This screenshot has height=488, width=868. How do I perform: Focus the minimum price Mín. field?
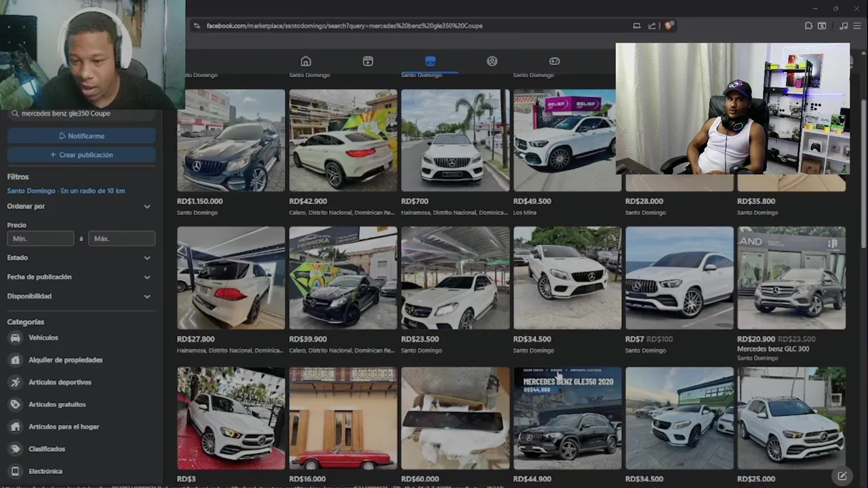[41, 239]
